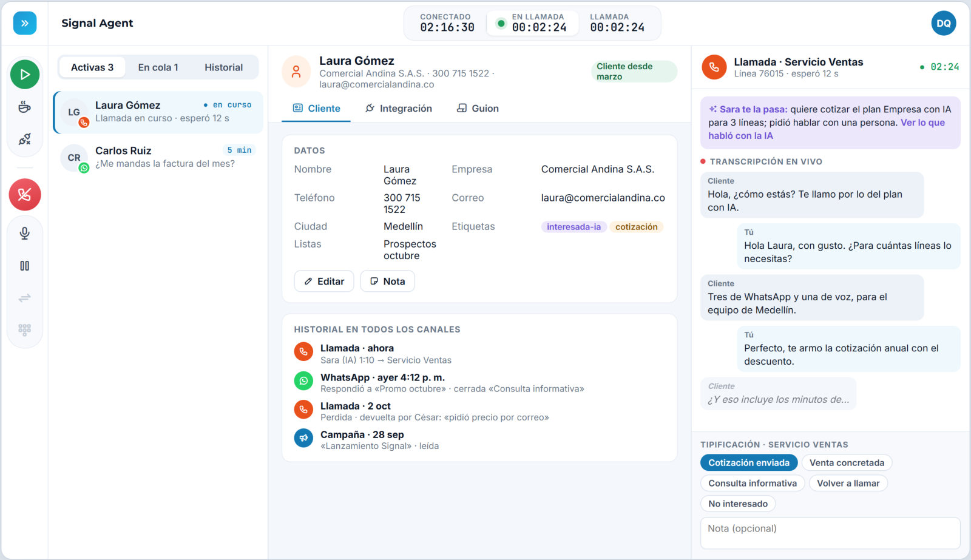Select 'No interesado' typification chip

click(x=738, y=504)
